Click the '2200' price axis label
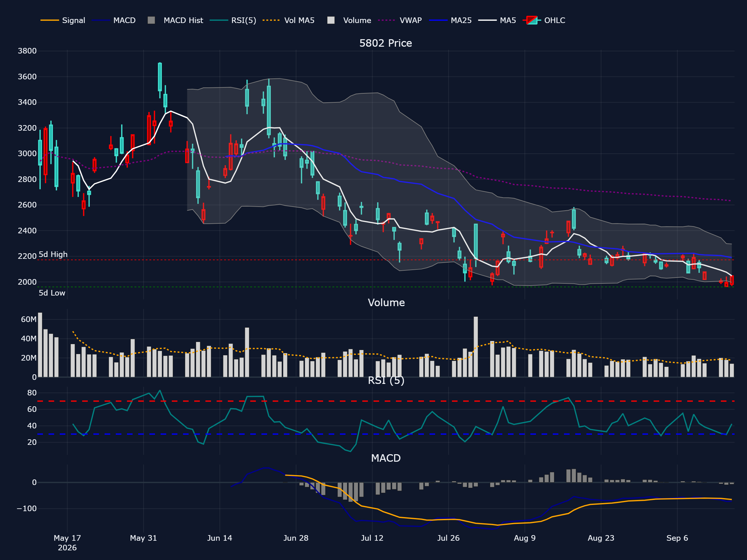The height and width of the screenshot is (560, 747). pos(27,256)
